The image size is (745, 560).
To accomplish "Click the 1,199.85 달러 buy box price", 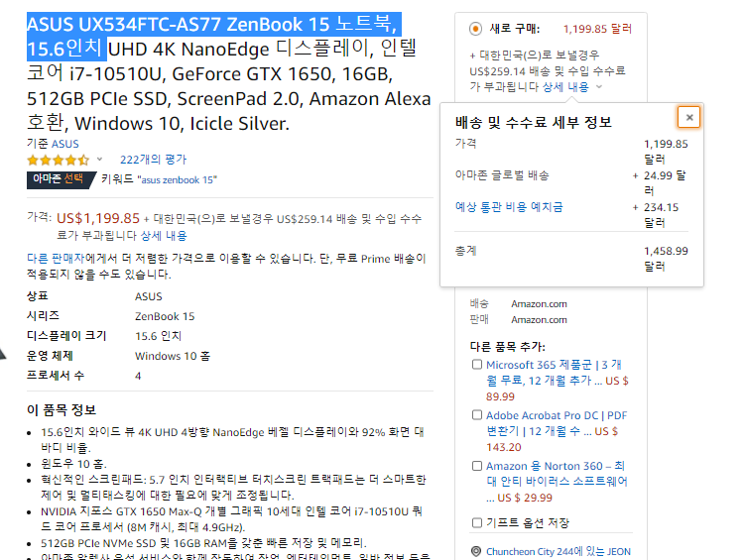I will coord(597,29).
